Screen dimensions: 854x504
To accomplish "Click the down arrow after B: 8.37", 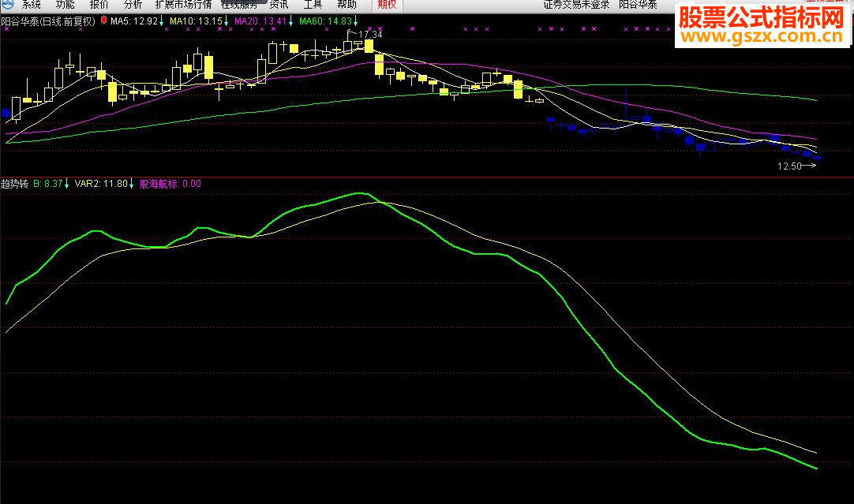I will click(x=67, y=184).
